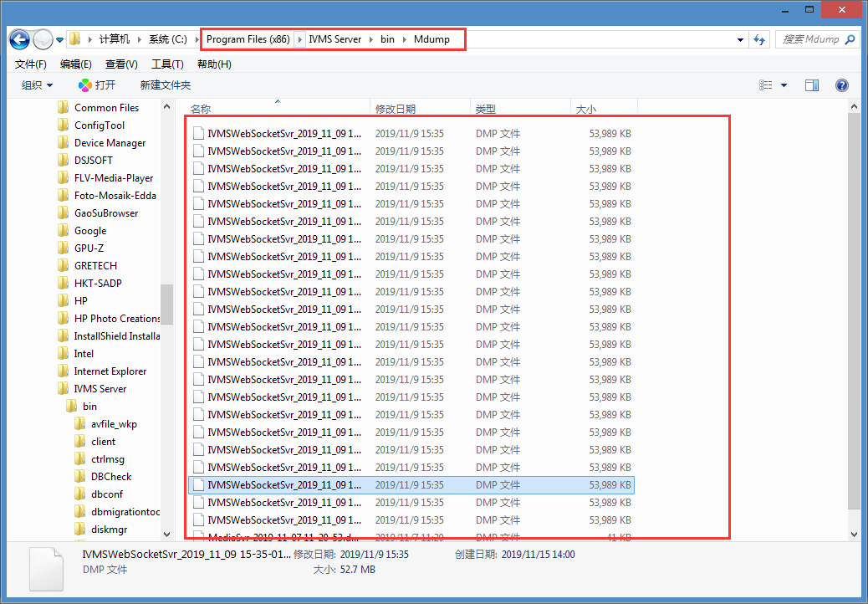
Task: Open the 工具(T) menu
Action: pyautogui.click(x=167, y=64)
